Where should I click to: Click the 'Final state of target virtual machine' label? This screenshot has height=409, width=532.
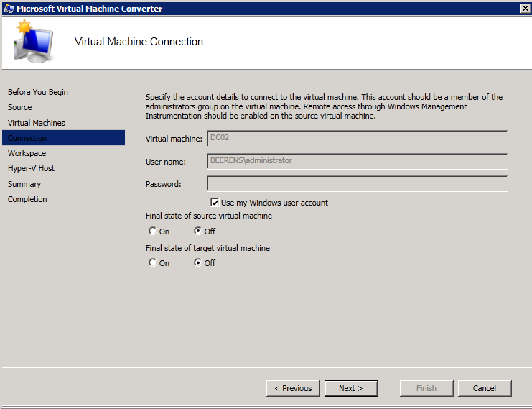pos(207,248)
